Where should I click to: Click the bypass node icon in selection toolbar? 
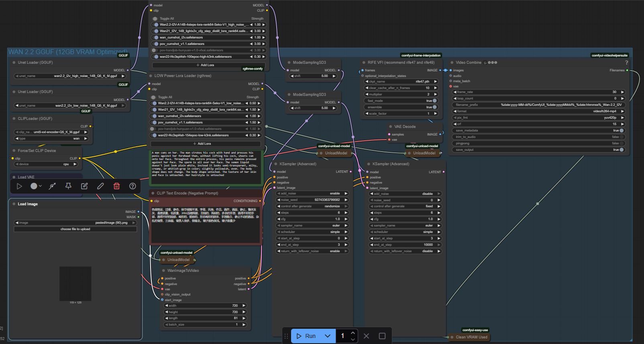point(52,186)
